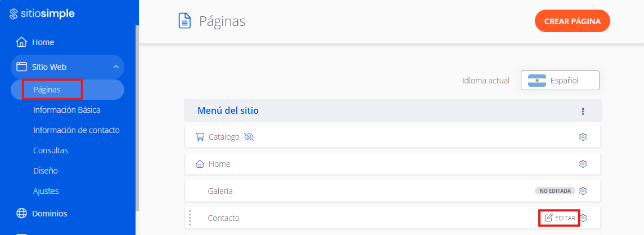Open the Español language dropdown
644x235 pixels.
560,81
